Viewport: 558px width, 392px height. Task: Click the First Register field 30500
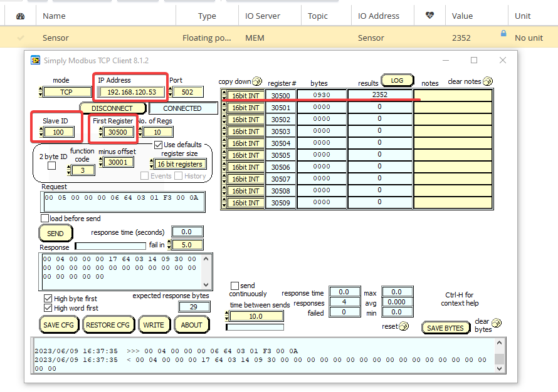point(118,132)
